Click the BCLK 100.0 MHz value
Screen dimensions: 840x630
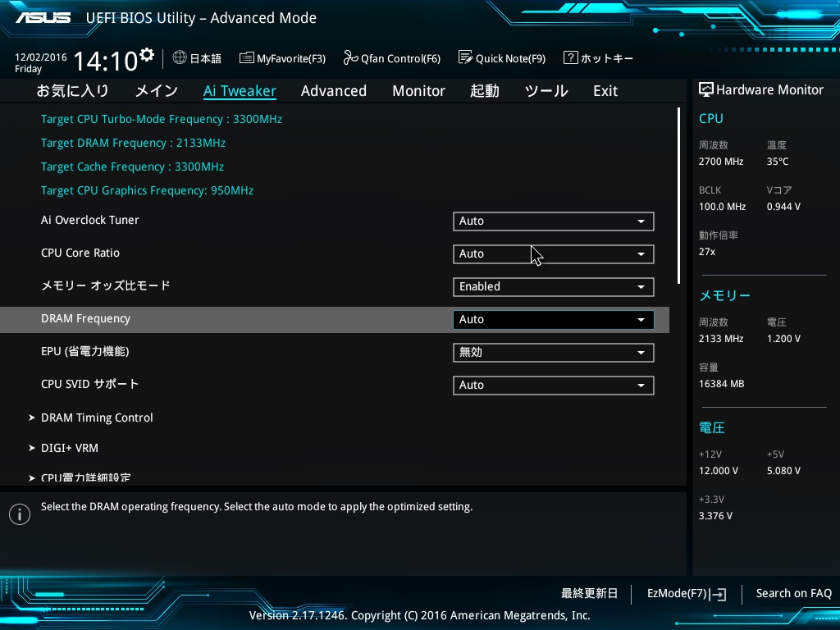(722, 206)
